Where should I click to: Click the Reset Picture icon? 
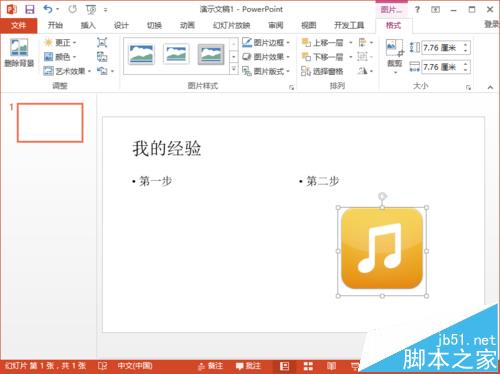tap(103, 71)
